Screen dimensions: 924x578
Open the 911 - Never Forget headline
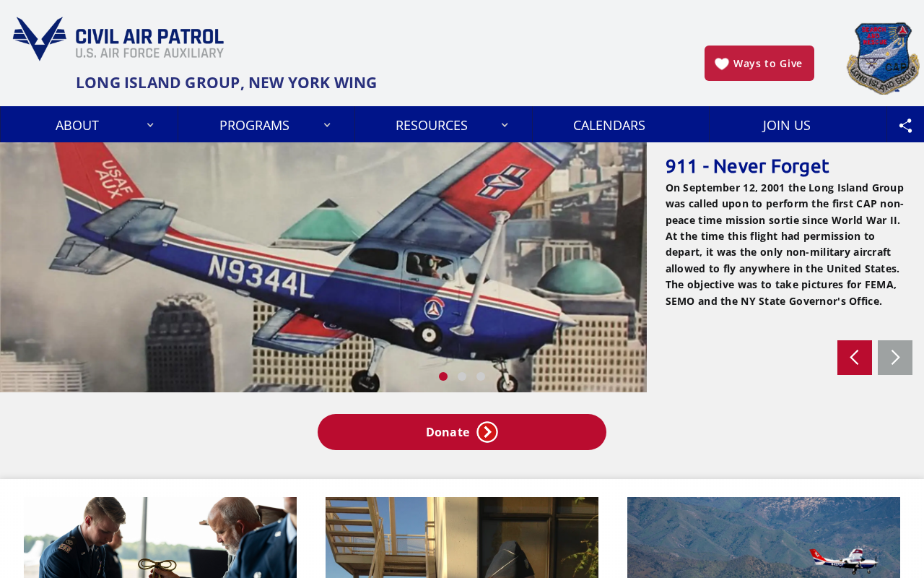point(747,166)
